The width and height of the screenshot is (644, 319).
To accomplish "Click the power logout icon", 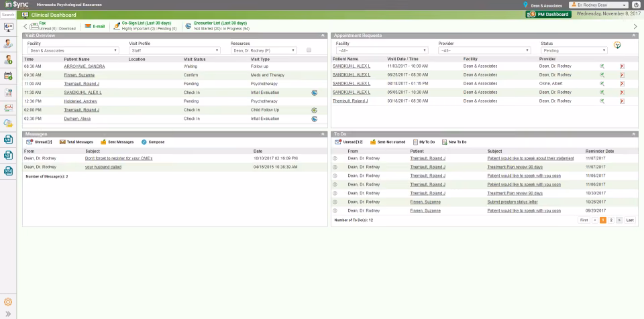I will (x=637, y=5).
